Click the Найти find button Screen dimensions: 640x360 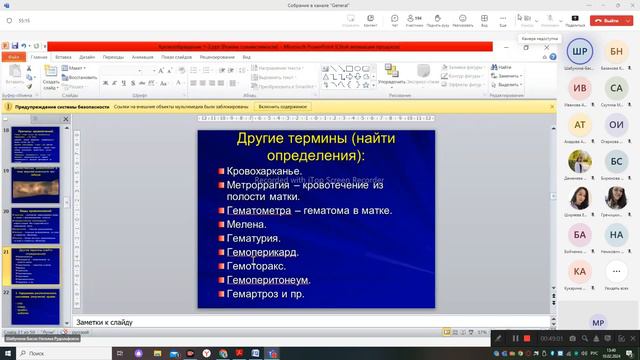(501, 67)
